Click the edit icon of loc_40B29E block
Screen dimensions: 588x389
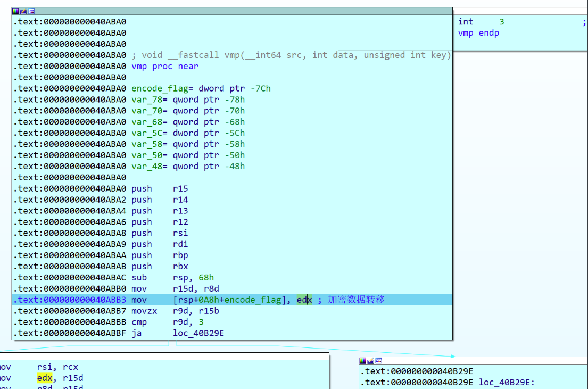pyautogui.click(x=370, y=361)
